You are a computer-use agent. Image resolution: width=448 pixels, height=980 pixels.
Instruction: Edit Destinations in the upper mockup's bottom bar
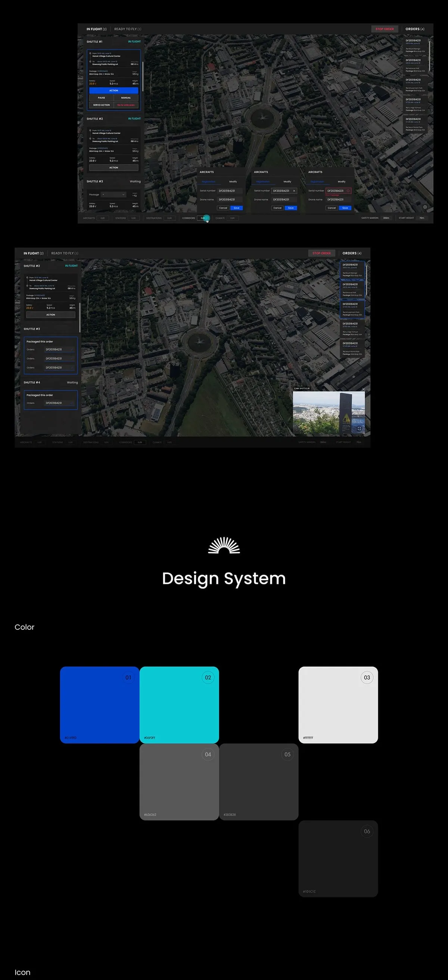coord(169,218)
